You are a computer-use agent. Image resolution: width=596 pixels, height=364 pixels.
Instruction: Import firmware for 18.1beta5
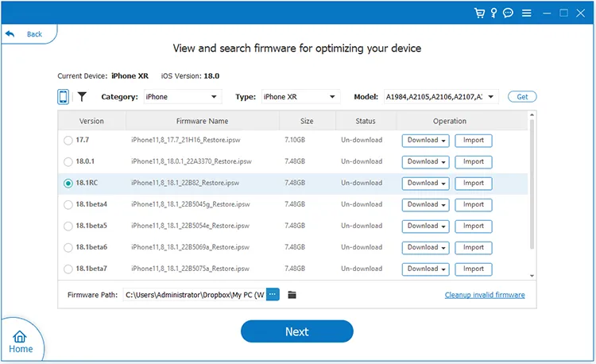pyautogui.click(x=474, y=227)
